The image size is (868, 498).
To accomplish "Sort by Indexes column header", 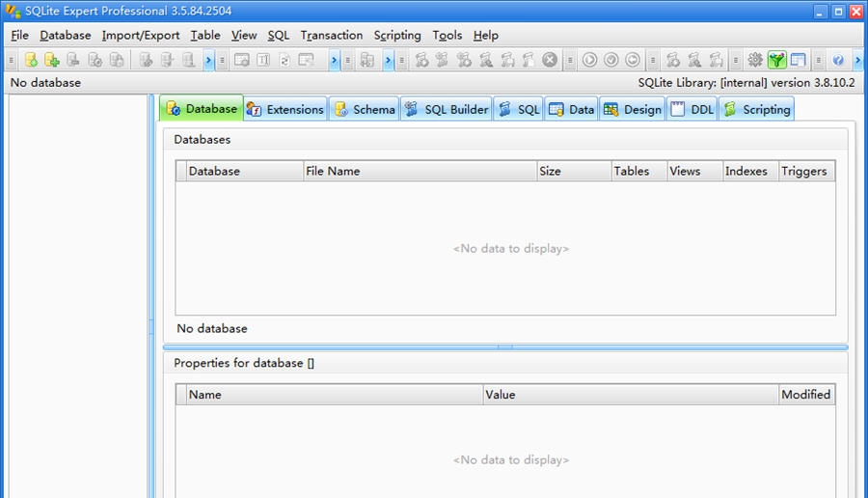I will pyautogui.click(x=750, y=171).
